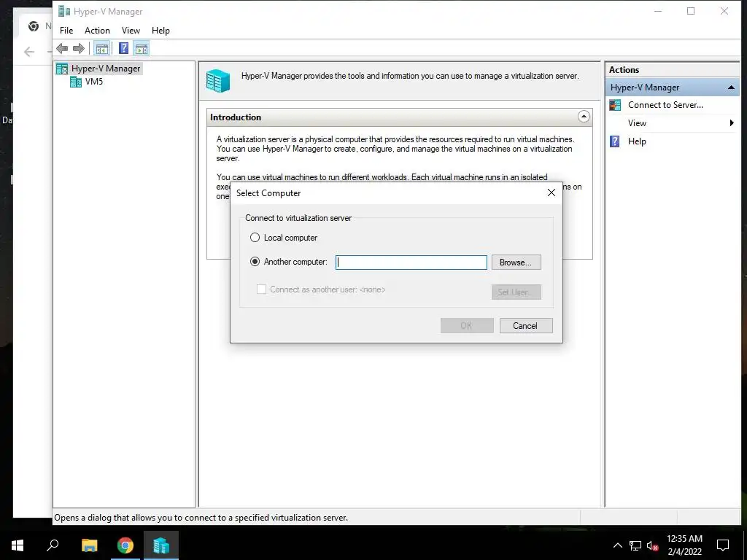Click the network icon in the system tray
This screenshot has height=560, width=747.
[x=635, y=545]
